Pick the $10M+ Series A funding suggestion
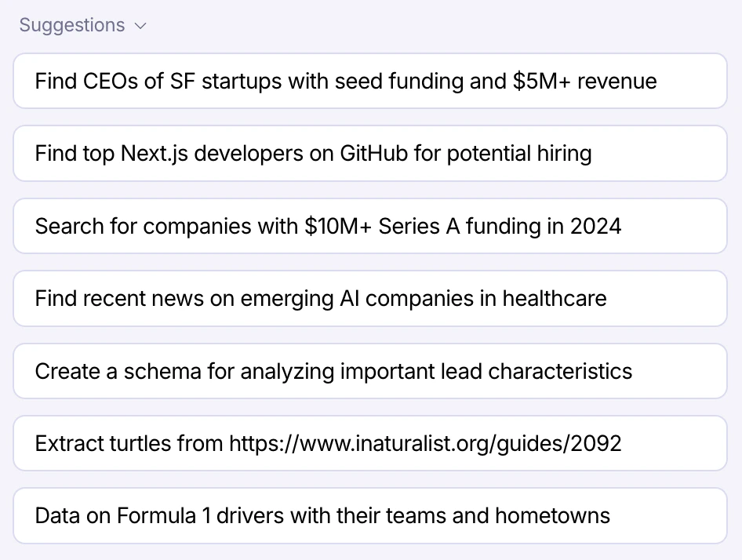Screen dimensions: 742x560 [370, 226]
